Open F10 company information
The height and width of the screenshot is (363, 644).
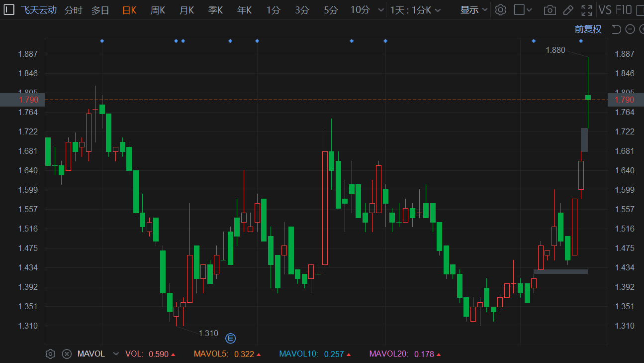coord(624,10)
